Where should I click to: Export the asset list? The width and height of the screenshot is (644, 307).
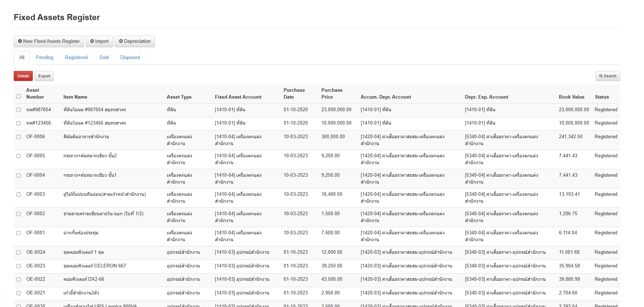tap(44, 76)
